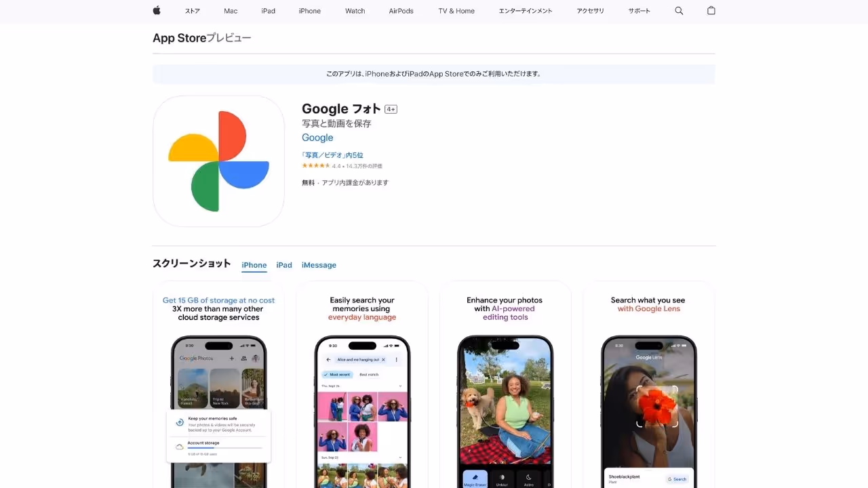Open the ストア menu item
The image size is (868, 488).
193,11
